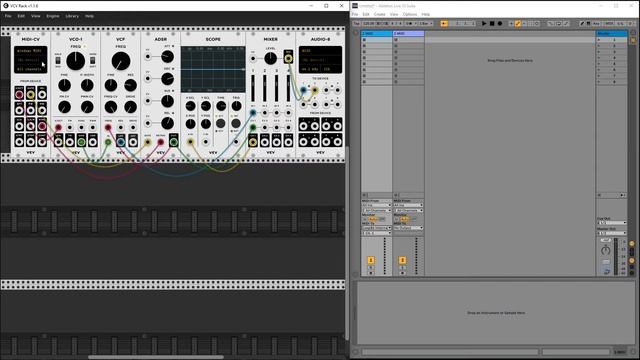This screenshot has height=360, width=640.
Task: Click the Mixer IN 1 blue jack
Action: tap(253, 113)
